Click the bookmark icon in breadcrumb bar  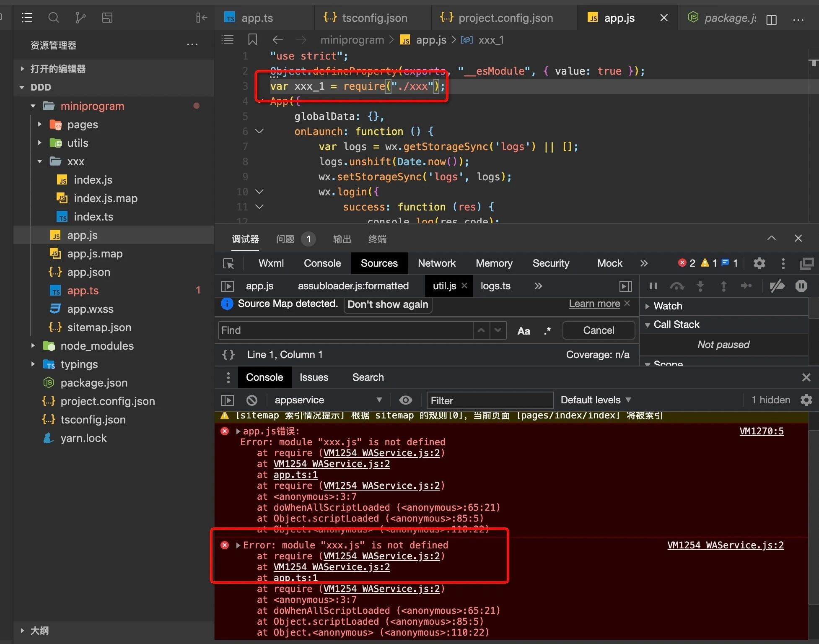click(x=252, y=40)
